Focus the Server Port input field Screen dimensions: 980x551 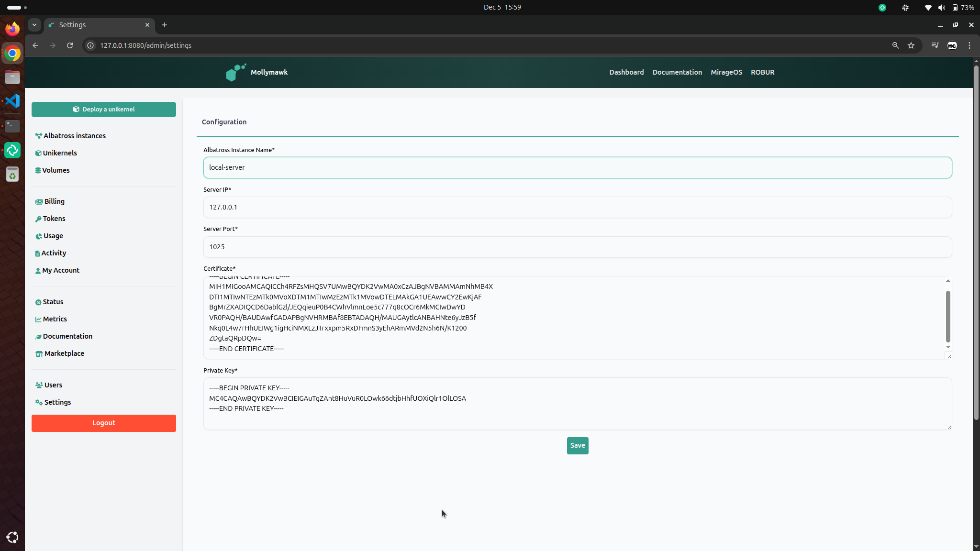tap(577, 247)
